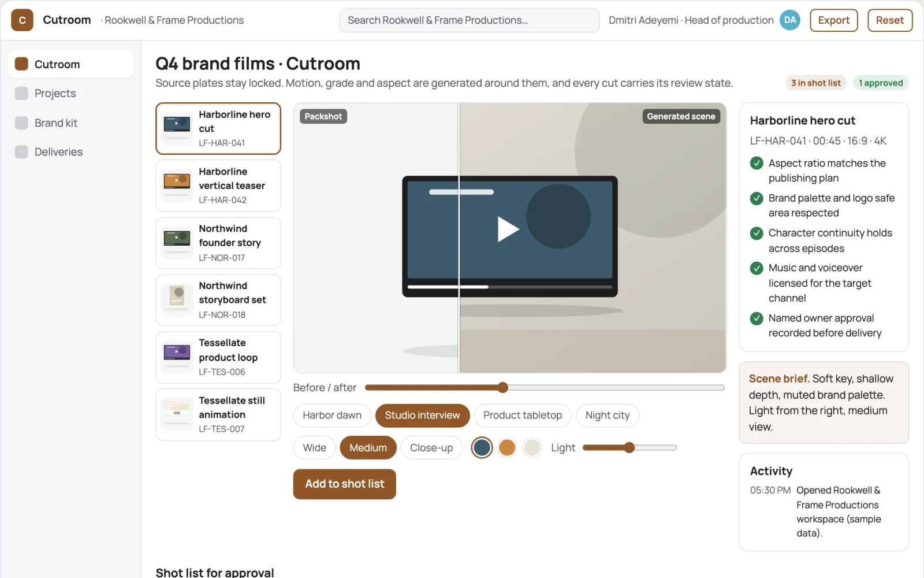Image resolution: width=924 pixels, height=578 pixels.
Task: Open Brand kit in the sidebar
Action: coord(70,123)
